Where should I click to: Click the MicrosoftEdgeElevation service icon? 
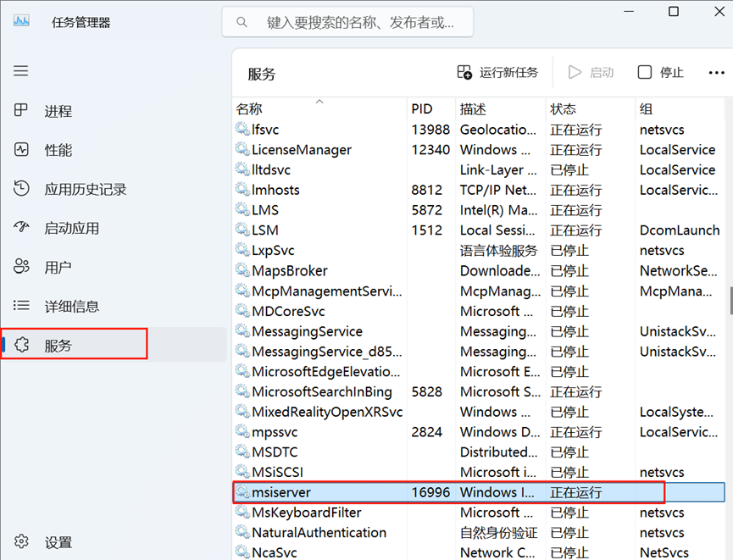[x=242, y=371]
